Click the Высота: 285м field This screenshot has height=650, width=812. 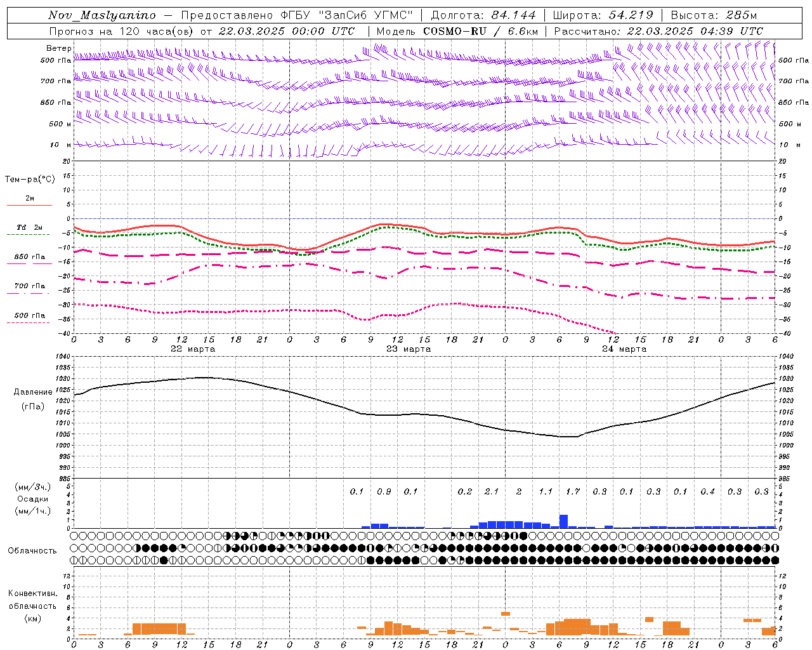pos(714,15)
